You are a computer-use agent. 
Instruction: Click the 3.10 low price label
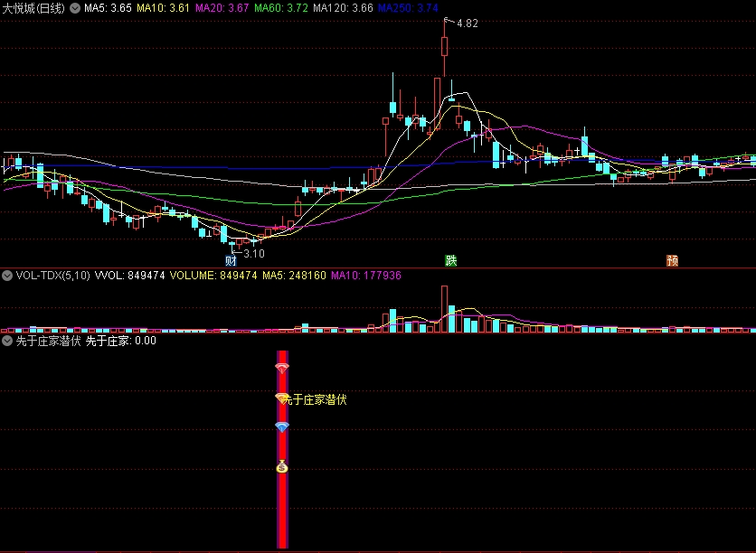click(x=254, y=253)
